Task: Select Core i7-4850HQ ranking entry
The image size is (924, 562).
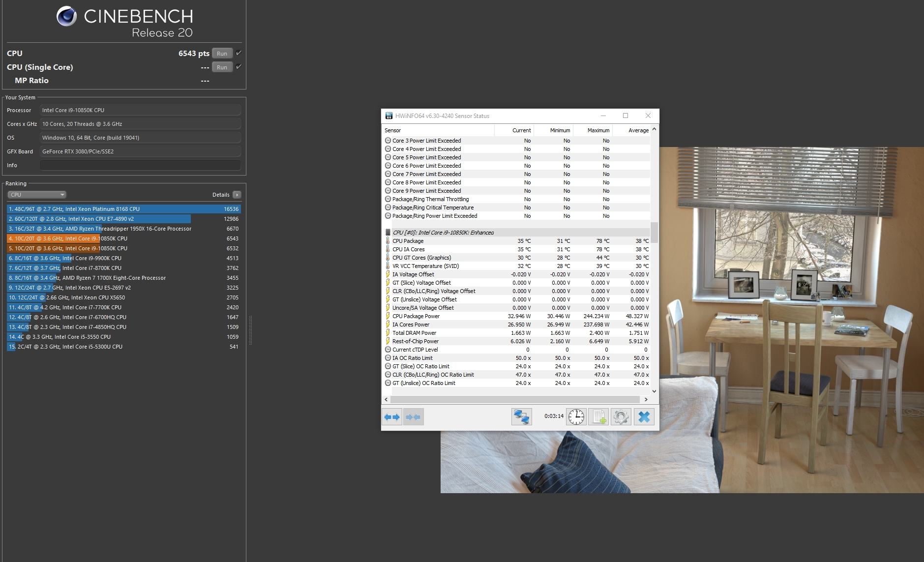Action: coord(124,327)
